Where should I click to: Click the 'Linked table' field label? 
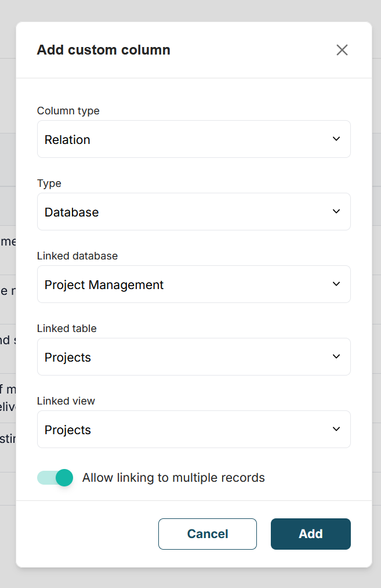(x=67, y=329)
